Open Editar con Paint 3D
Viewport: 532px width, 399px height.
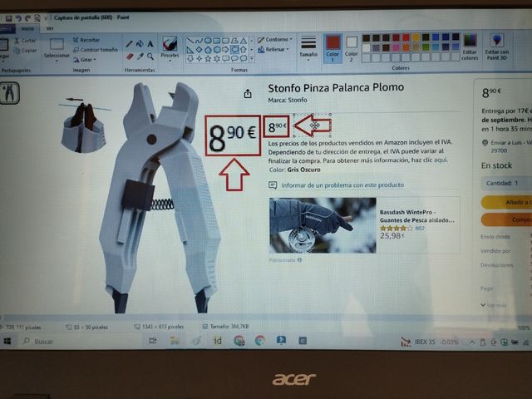pyautogui.click(x=498, y=49)
